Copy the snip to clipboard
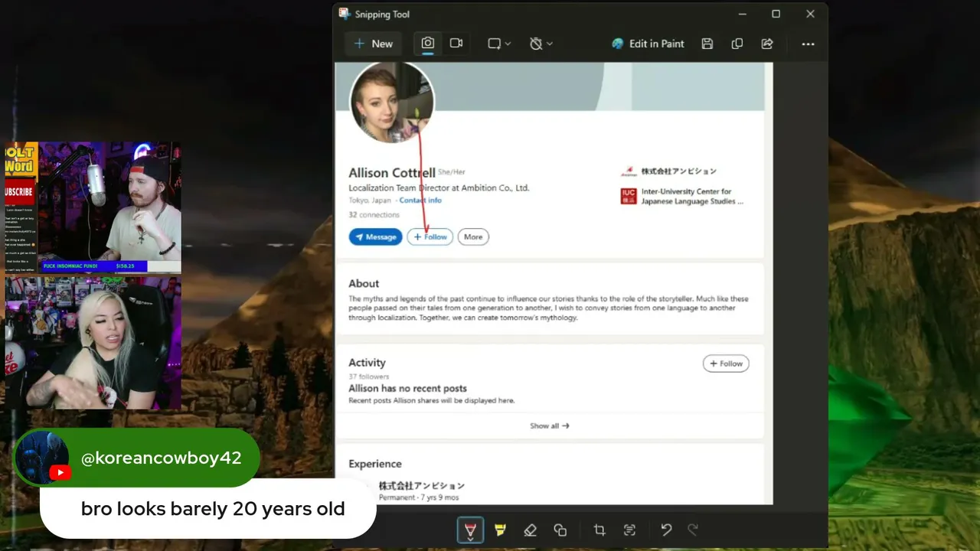This screenshot has height=551, width=980. [737, 44]
